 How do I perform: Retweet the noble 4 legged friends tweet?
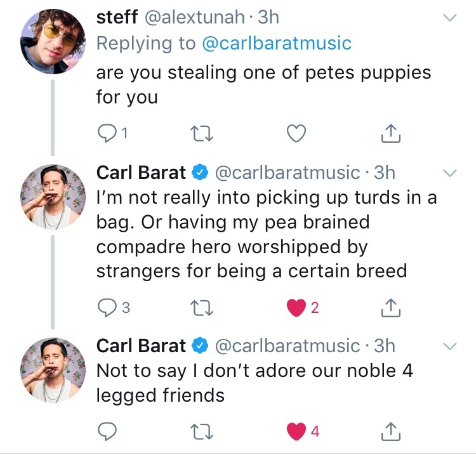[201, 432]
